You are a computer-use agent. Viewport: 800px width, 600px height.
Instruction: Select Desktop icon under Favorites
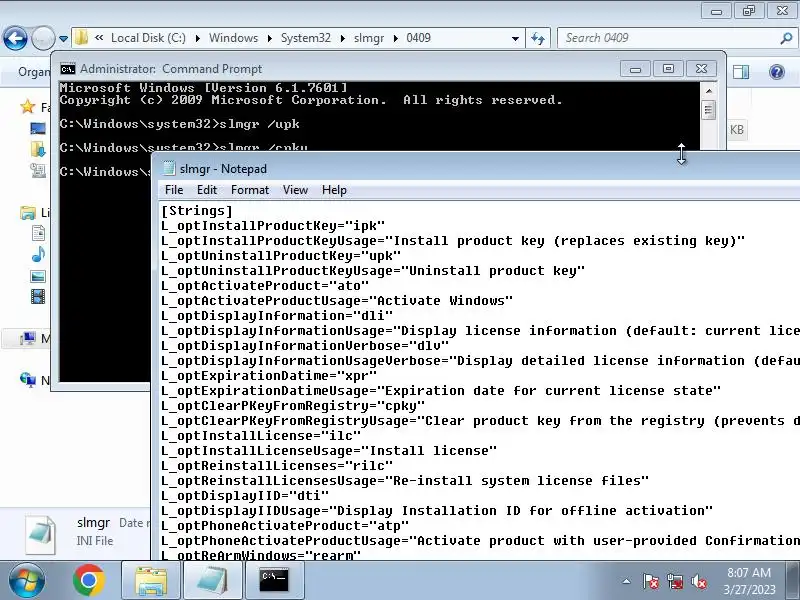point(38,128)
